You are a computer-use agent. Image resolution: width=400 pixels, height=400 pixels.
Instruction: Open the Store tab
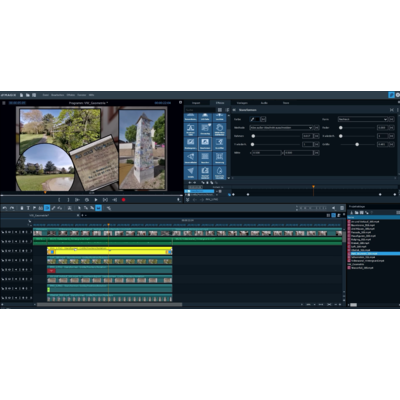coord(286,103)
